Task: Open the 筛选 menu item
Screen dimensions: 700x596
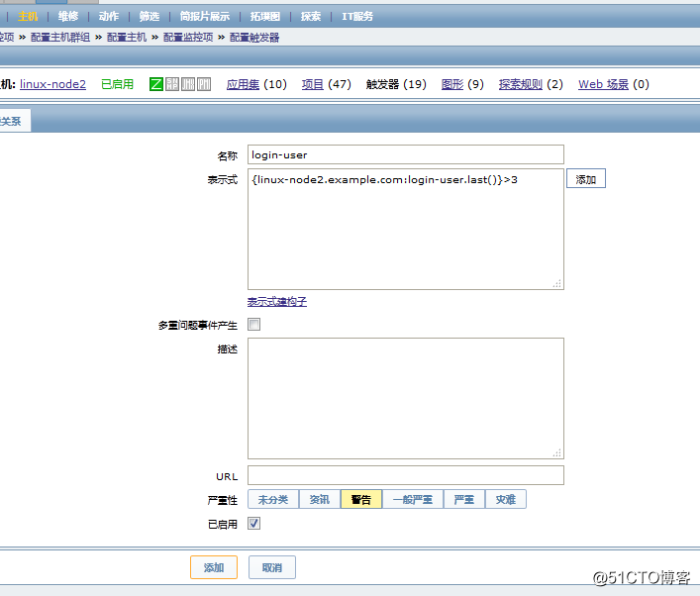Action: click(150, 17)
